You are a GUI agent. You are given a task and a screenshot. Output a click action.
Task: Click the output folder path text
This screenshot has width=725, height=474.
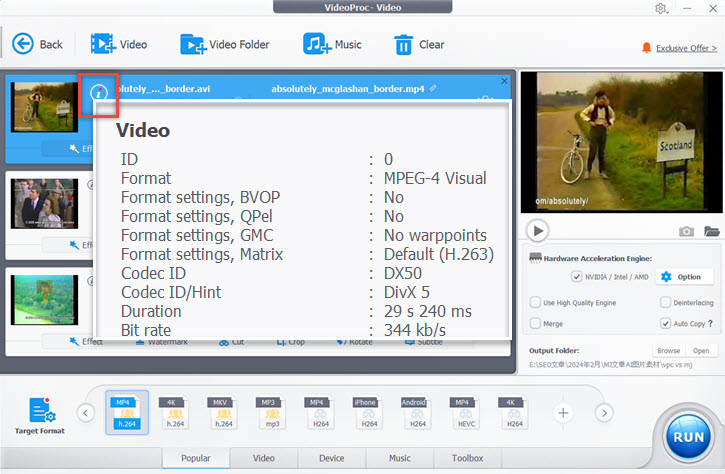coord(610,365)
